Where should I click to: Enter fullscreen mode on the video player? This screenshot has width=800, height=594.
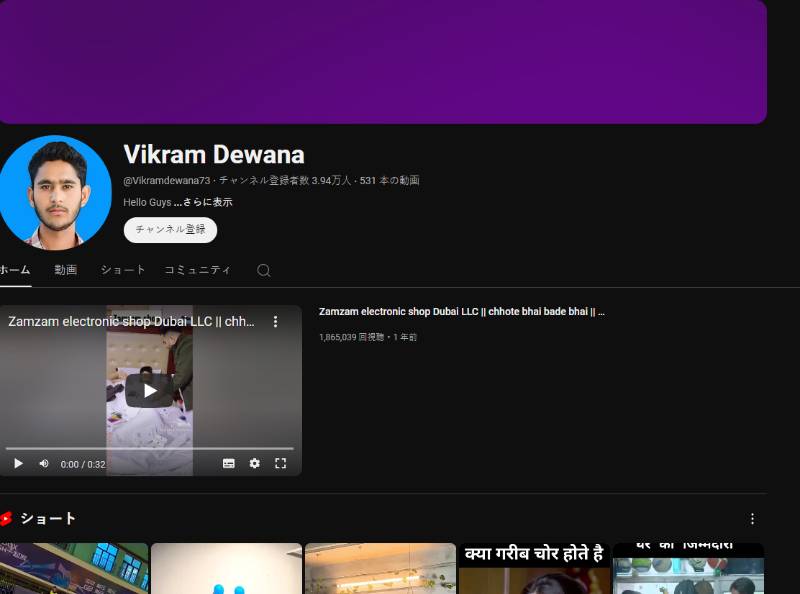(x=281, y=463)
